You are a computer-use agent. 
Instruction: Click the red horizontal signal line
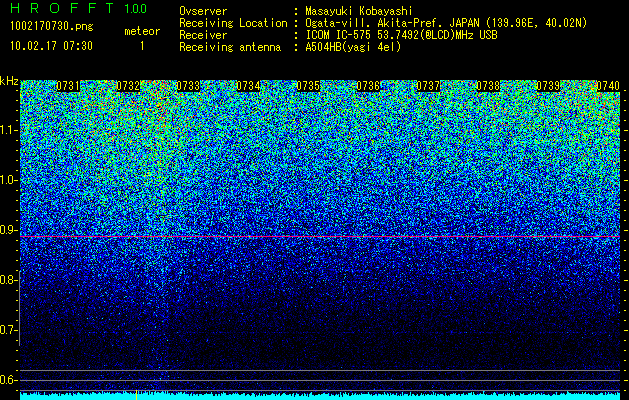(x=320, y=237)
